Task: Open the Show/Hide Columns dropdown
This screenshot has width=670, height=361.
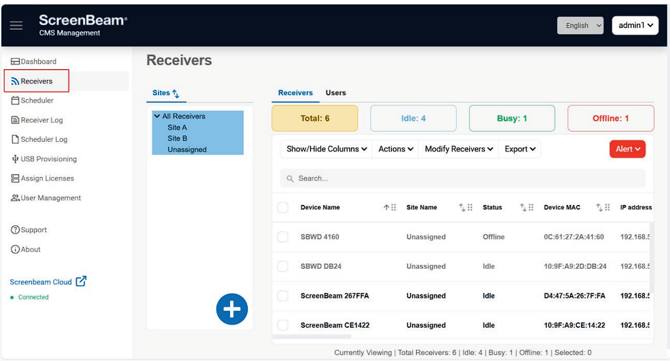Action: 326,149
